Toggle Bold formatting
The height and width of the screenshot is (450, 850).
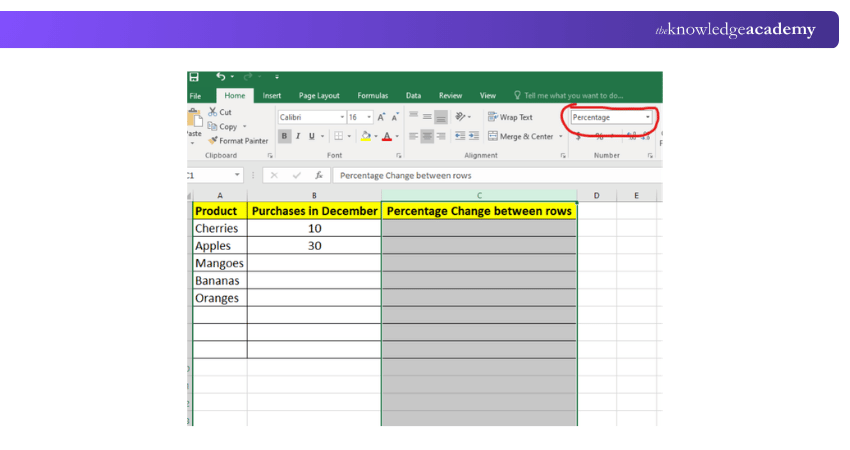coord(284,136)
